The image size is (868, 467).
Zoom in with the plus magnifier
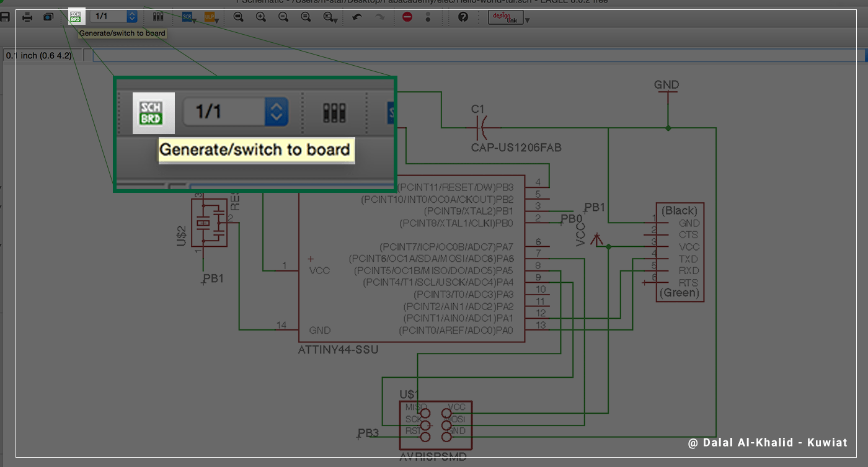coord(261,17)
